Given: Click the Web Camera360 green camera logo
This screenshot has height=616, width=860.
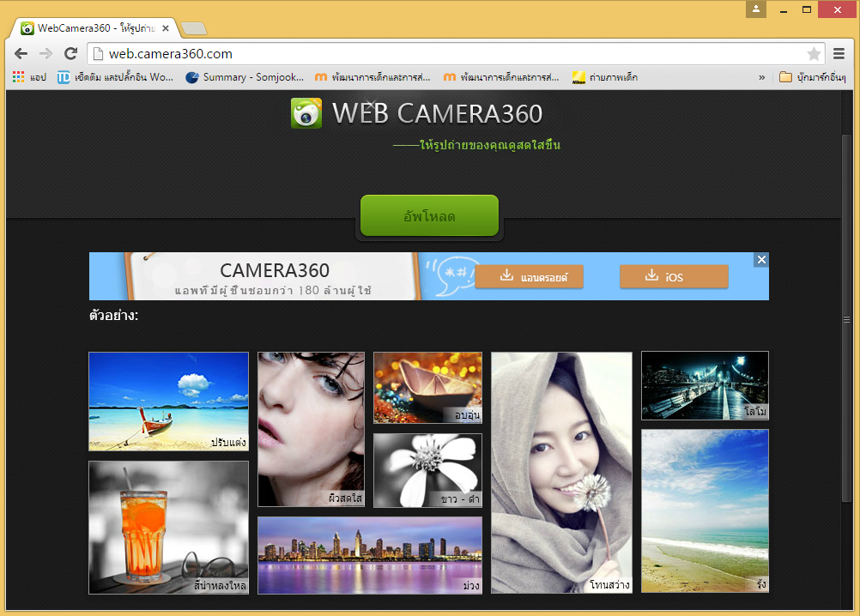Looking at the screenshot, I should 306,113.
